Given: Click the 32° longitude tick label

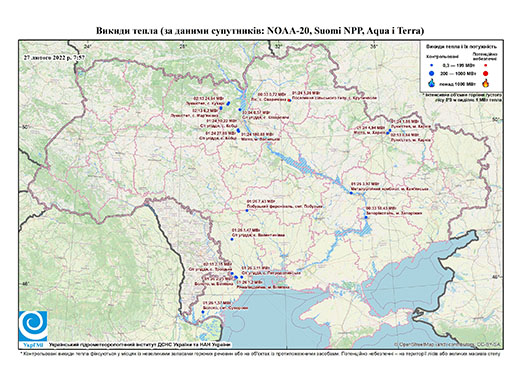Looking at the screenshot, I should (279, 47).
